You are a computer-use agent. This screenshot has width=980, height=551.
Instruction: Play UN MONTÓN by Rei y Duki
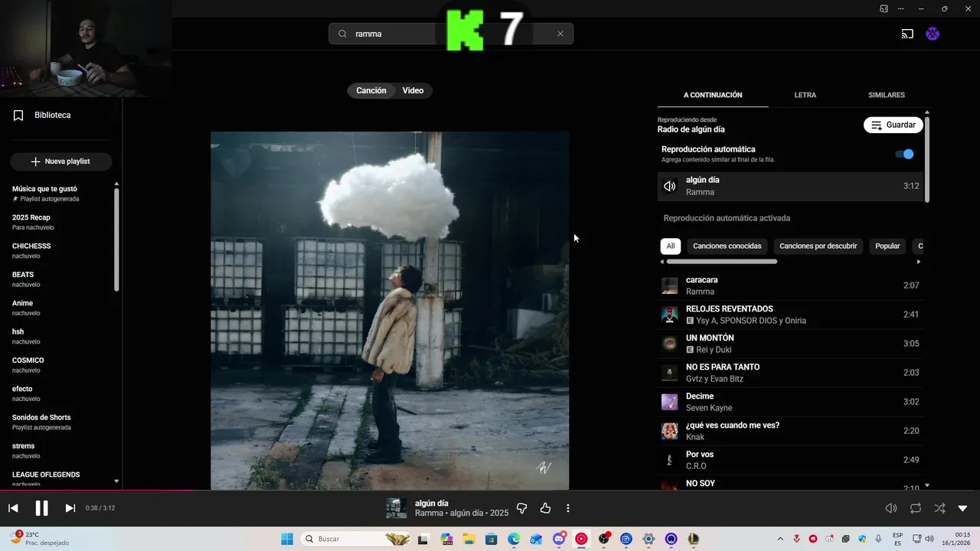coord(790,344)
